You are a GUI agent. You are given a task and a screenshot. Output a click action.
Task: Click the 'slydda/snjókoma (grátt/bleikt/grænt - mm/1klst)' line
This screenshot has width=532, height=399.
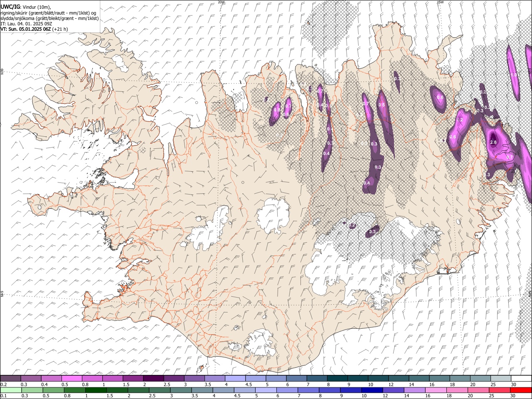coord(49,18)
